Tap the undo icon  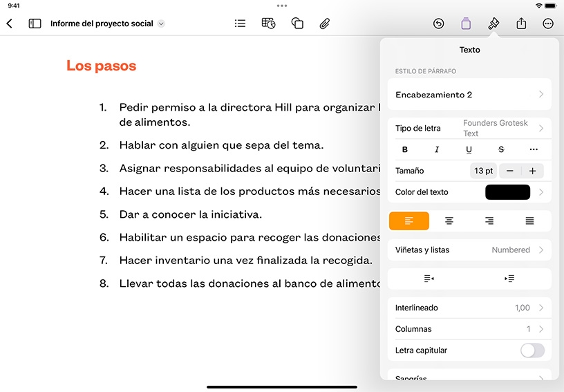click(438, 24)
